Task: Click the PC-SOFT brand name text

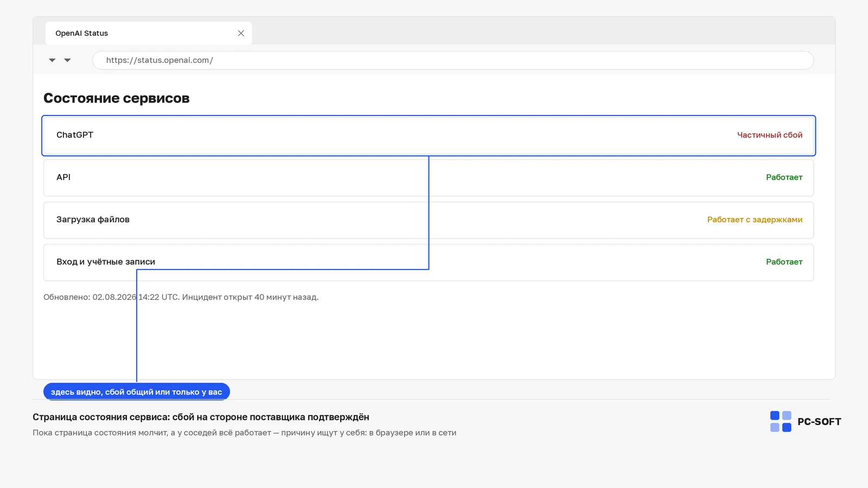Action: [819, 422]
